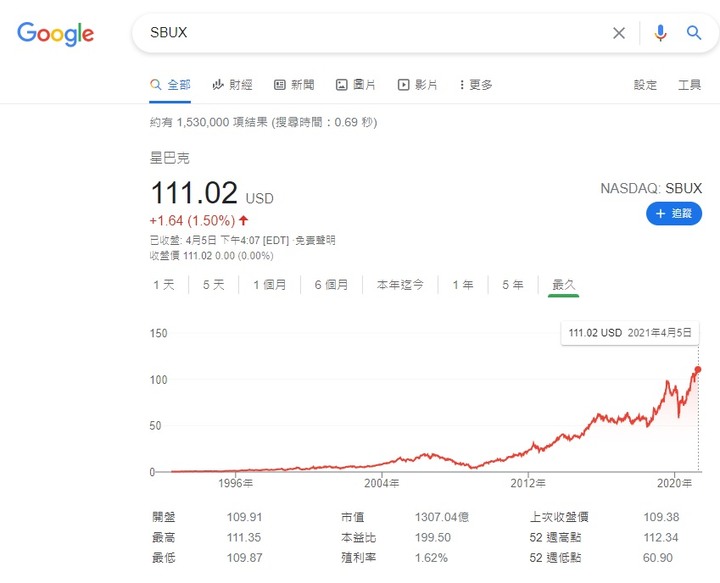Start voice search with the microphone icon
The image size is (720, 583).
tap(660, 33)
